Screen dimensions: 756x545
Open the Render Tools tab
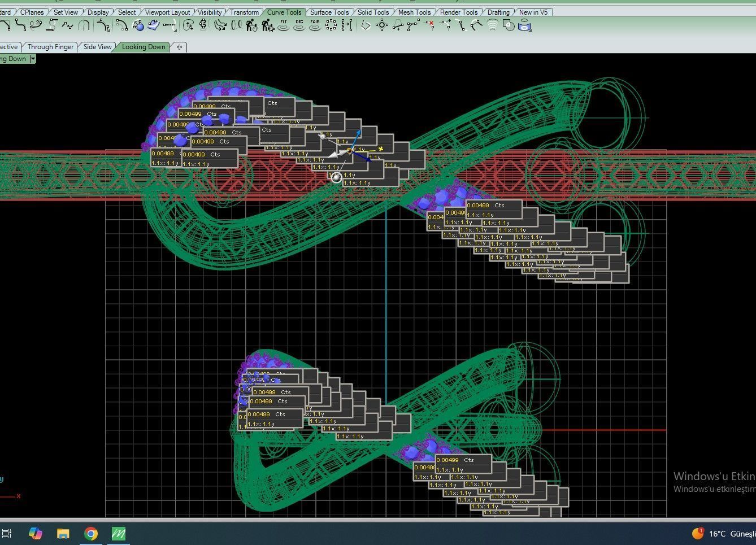[x=459, y=12]
